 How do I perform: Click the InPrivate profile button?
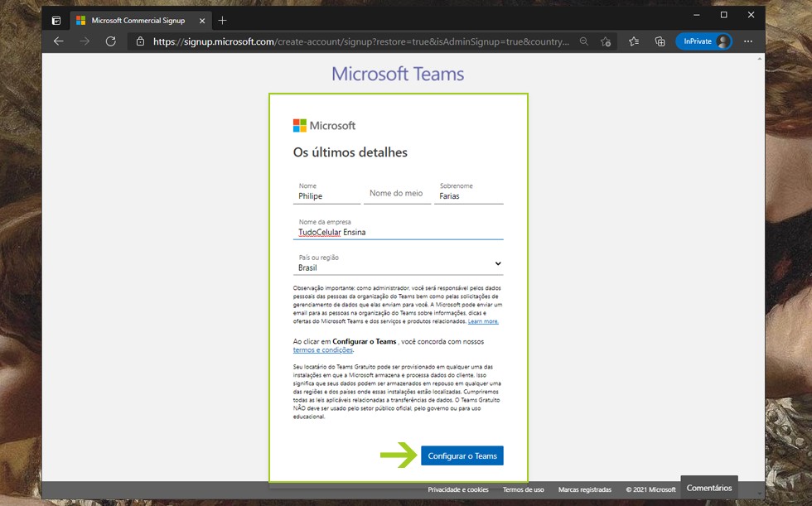[x=703, y=41]
